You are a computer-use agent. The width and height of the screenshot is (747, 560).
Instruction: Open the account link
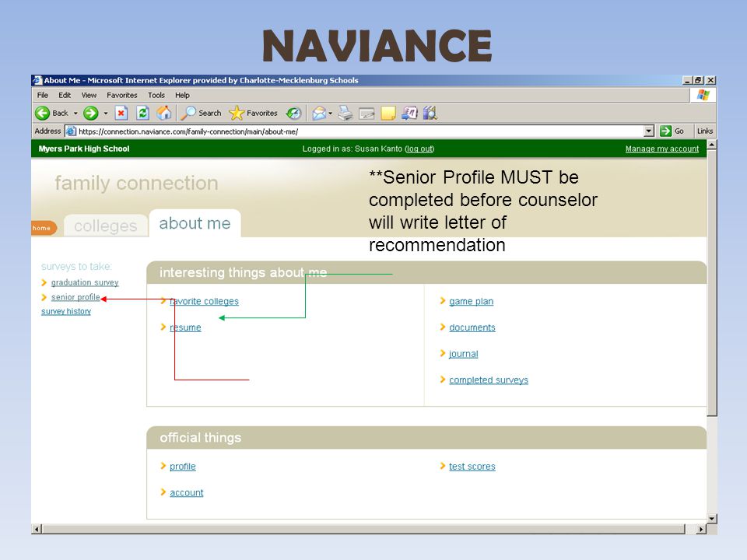(187, 493)
